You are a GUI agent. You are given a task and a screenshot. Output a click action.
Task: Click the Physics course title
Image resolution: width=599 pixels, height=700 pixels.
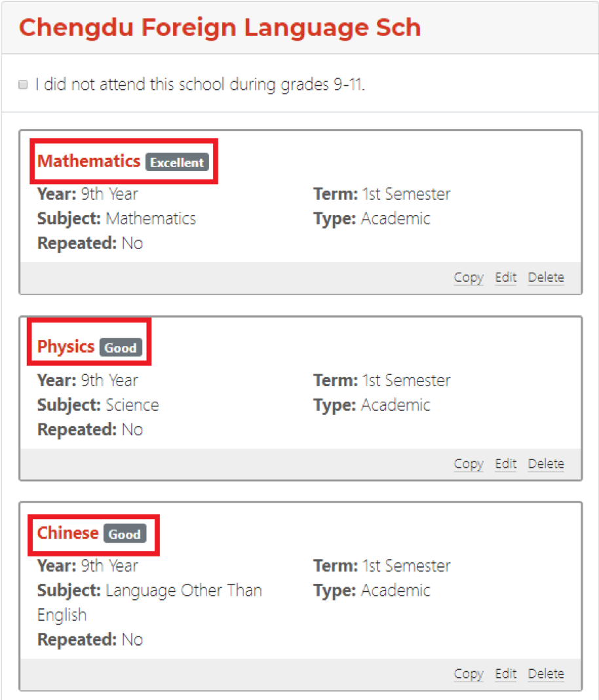(x=66, y=347)
